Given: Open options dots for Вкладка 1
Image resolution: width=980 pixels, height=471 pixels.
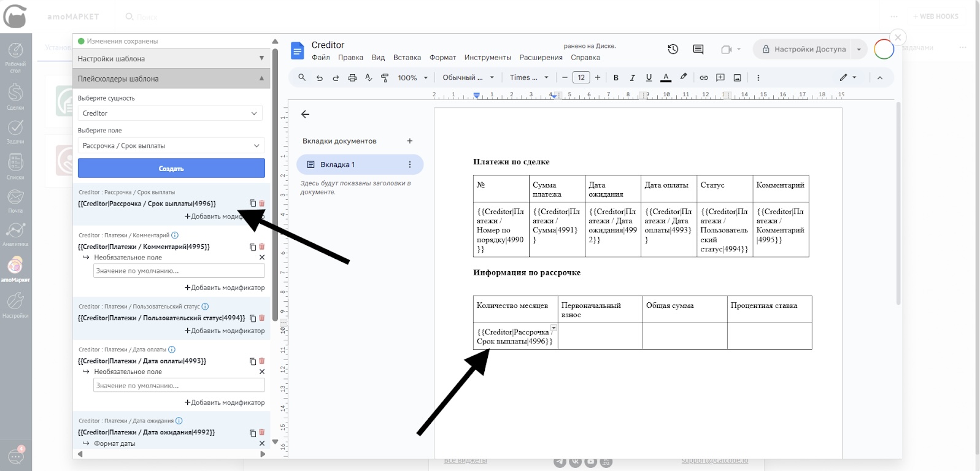Looking at the screenshot, I should pyautogui.click(x=410, y=164).
